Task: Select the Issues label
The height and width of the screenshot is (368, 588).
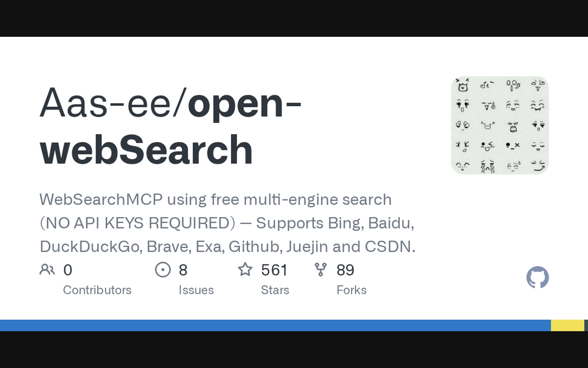Action: [196, 290]
